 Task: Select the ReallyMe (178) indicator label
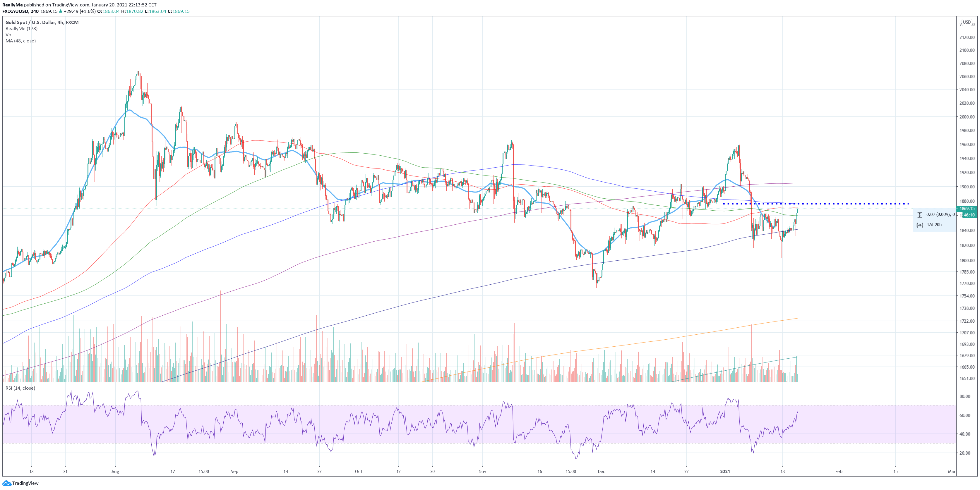(x=21, y=28)
